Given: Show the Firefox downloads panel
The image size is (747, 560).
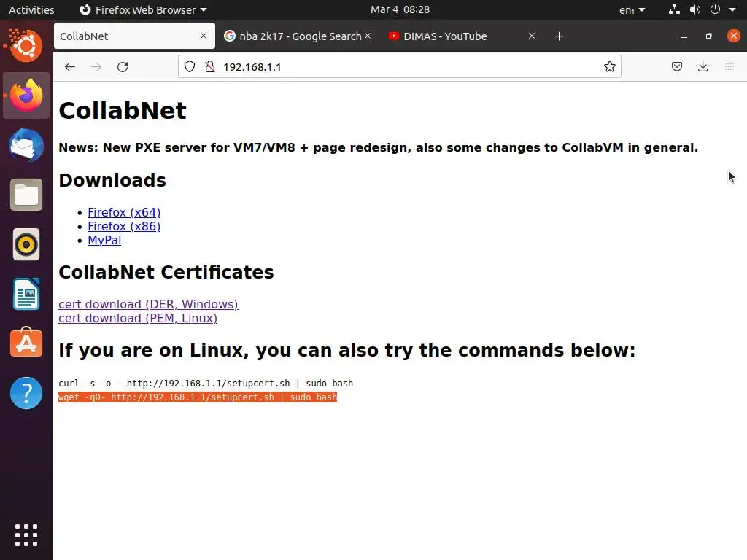Looking at the screenshot, I should 703,66.
